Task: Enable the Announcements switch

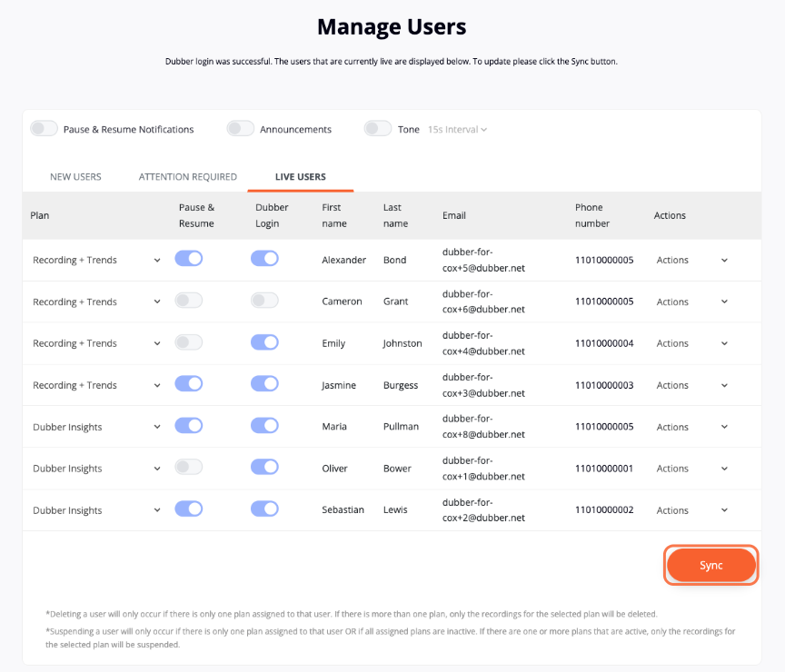Action: [240, 129]
